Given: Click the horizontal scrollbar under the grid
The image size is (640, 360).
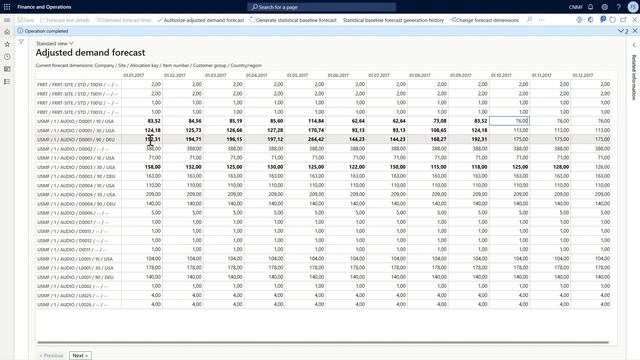Looking at the screenshot, I should point(322,342).
